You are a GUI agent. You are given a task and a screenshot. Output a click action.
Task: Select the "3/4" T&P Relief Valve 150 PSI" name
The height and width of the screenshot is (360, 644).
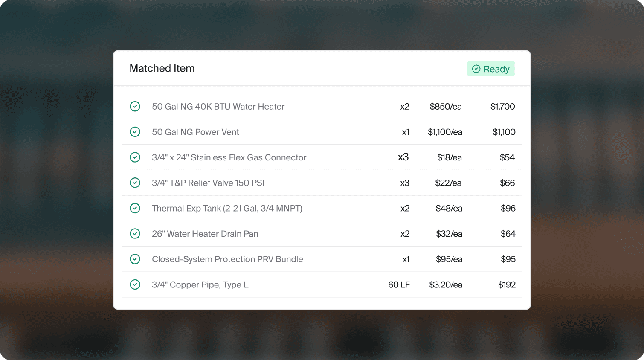[208, 183]
